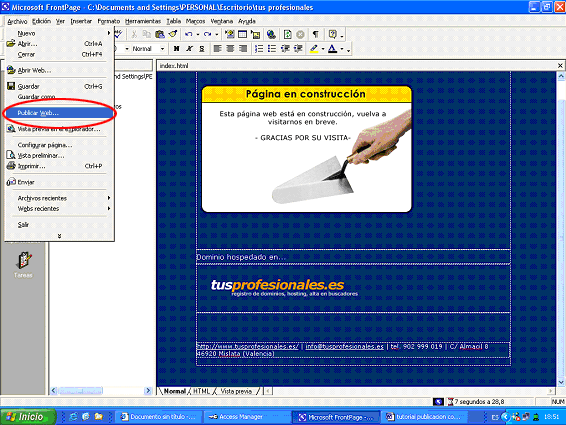Click the Cut scissors icon
Screen dimensions: 566x425
[x=134, y=34]
